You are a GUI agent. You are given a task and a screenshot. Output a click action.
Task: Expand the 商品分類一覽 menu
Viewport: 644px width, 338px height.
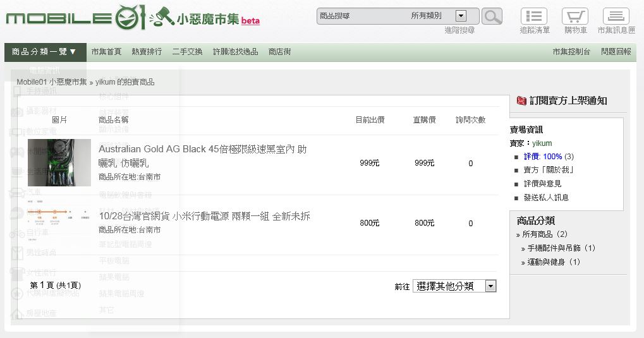pyautogui.click(x=45, y=52)
